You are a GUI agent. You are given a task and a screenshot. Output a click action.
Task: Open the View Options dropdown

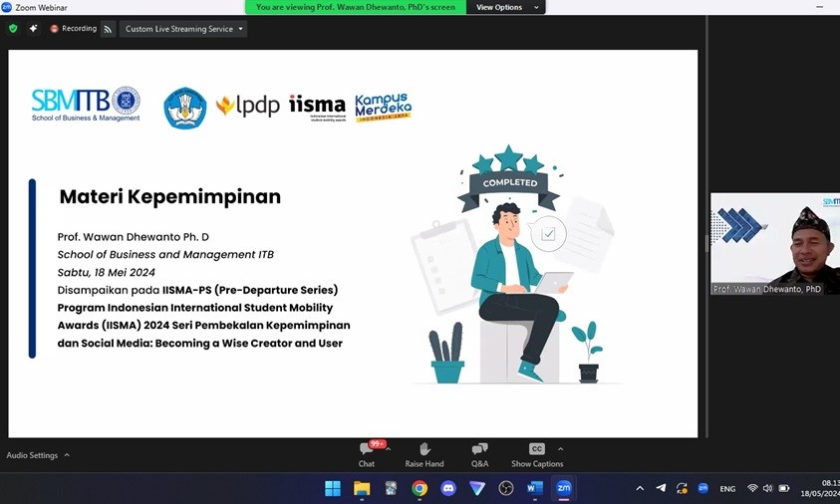pos(506,7)
